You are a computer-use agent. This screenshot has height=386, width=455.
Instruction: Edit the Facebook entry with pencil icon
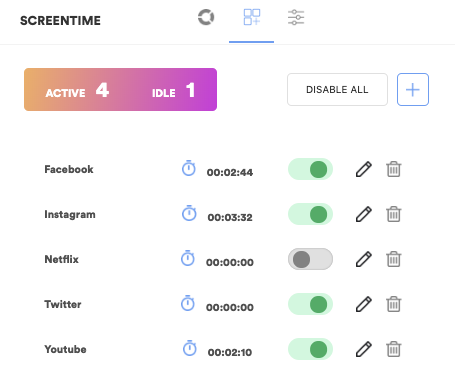tap(364, 169)
